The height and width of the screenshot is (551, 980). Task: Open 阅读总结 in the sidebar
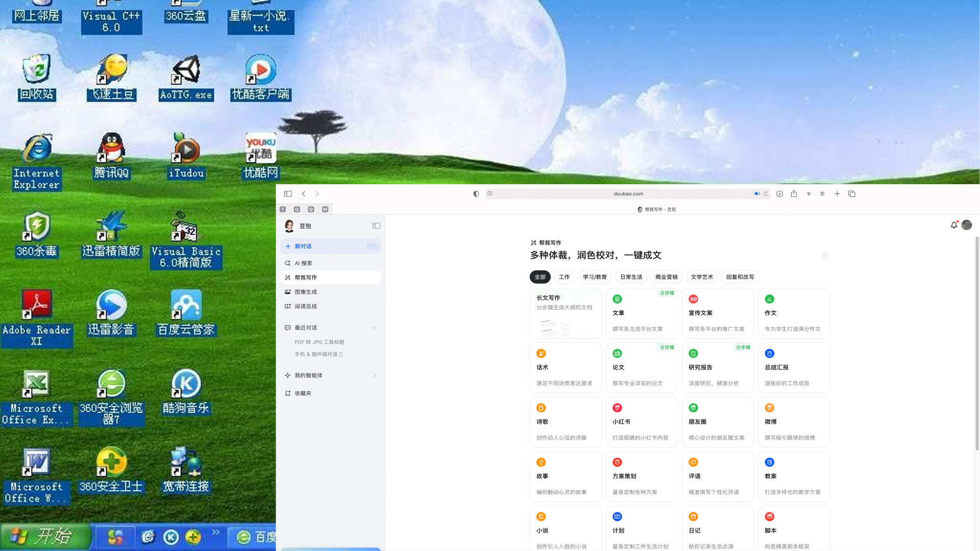[x=331, y=306]
